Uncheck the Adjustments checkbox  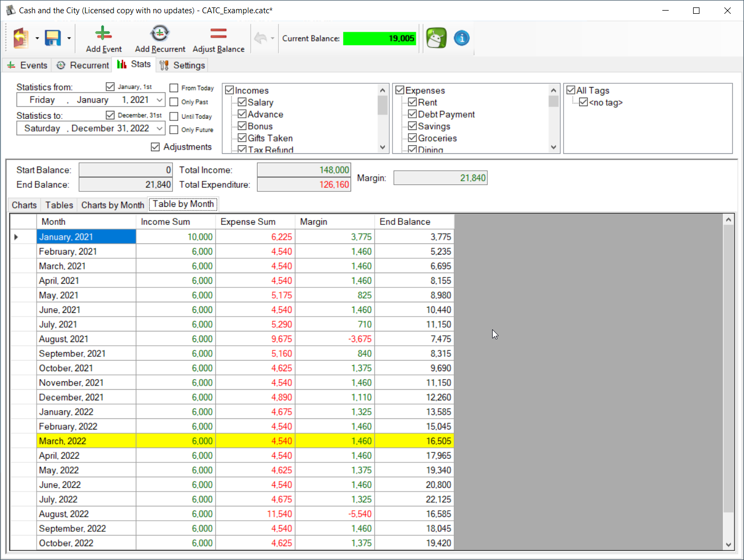tap(155, 147)
